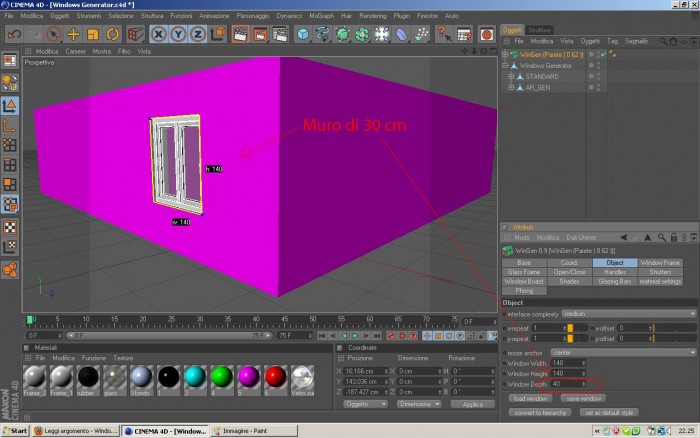
Task: Render in picture viewer icon
Action: (x=260, y=34)
